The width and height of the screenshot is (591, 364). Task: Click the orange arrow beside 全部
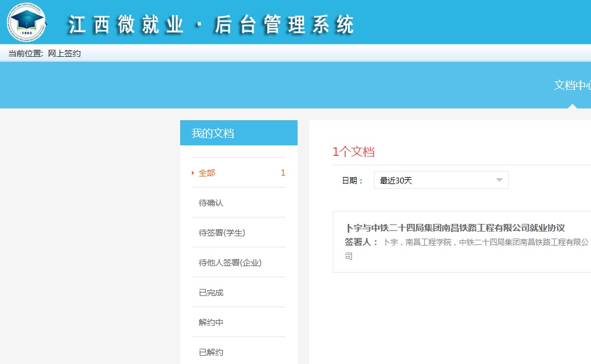click(x=193, y=173)
